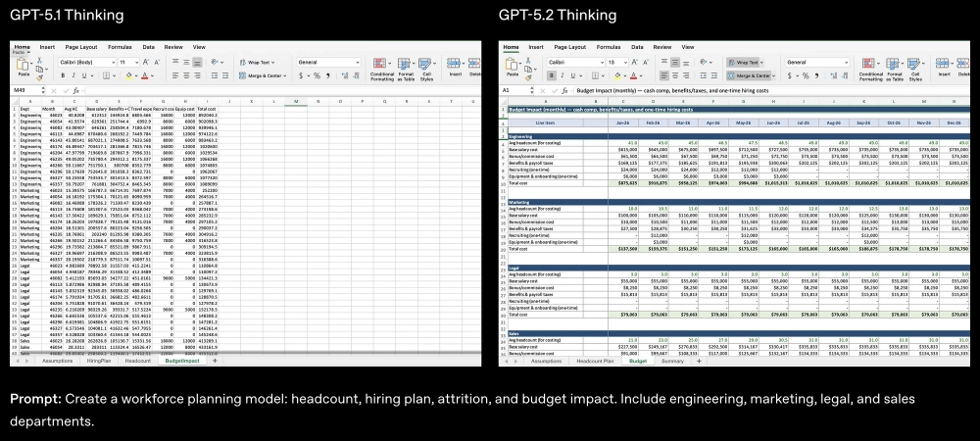Viewport: 980px width, 441px height.
Task: Open font size dropdown in left window
Action: 137,62
